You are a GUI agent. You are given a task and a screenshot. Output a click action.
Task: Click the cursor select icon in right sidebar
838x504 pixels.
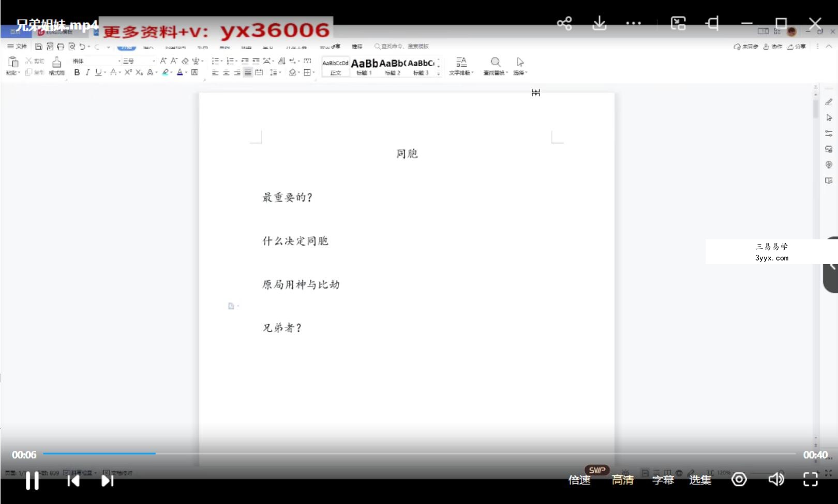pyautogui.click(x=829, y=118)
